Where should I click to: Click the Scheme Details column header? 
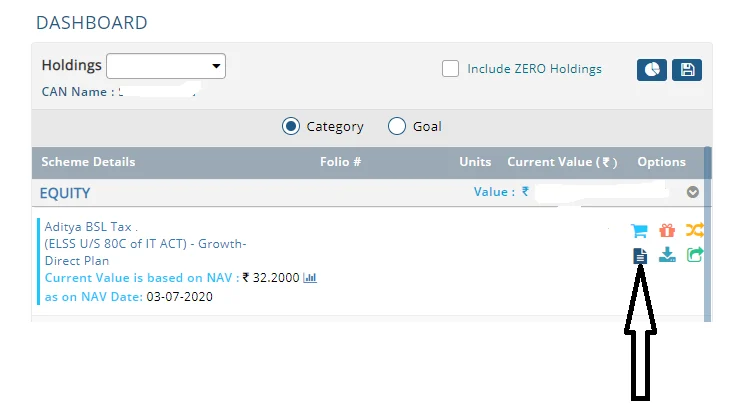[88, 162]
